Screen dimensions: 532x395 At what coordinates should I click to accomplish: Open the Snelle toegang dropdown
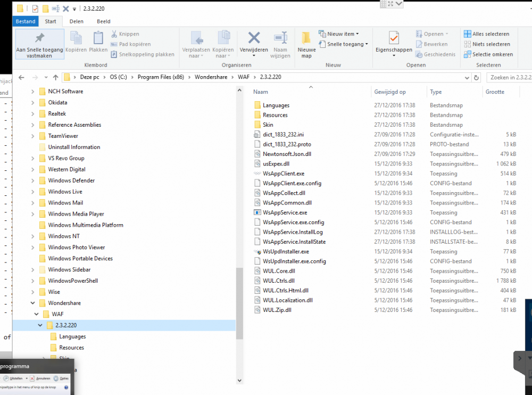coord(343,44)
